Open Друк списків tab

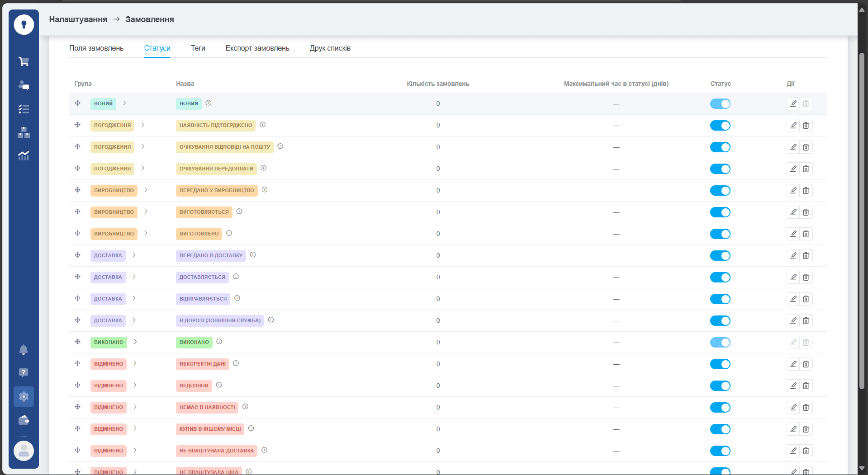330,48
